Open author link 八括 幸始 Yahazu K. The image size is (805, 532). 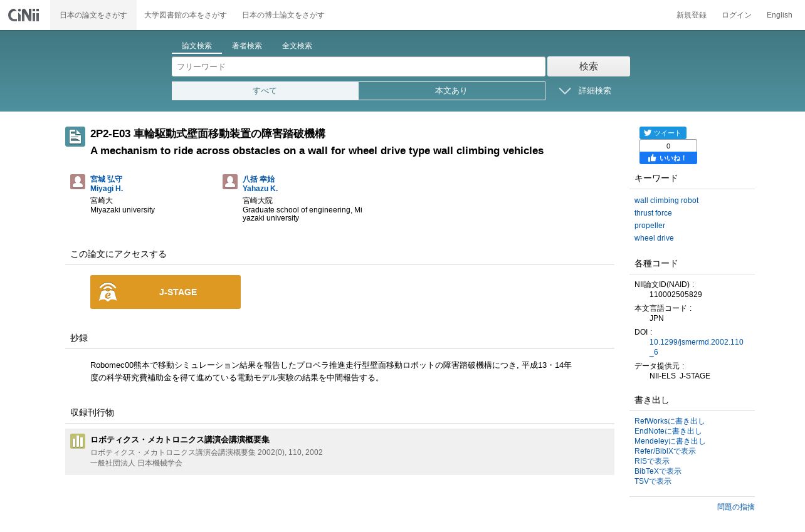point(260,184)
